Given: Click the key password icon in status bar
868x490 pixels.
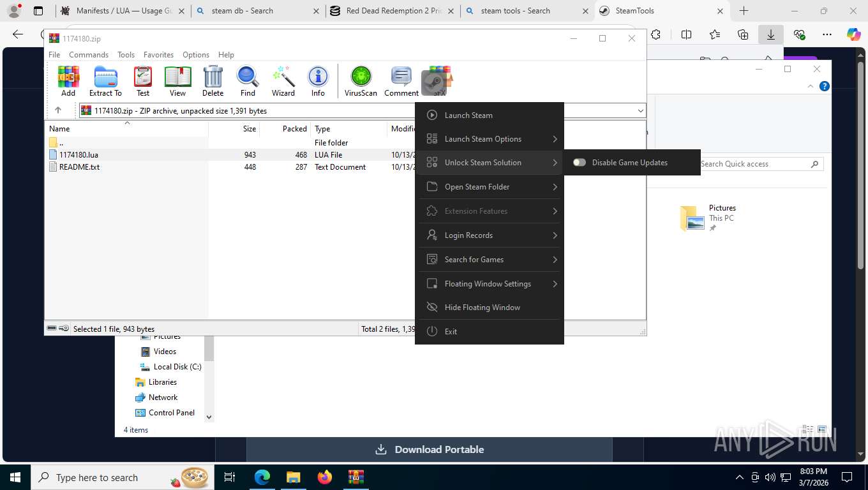Looking at the screenshot, I should (64, 329).
